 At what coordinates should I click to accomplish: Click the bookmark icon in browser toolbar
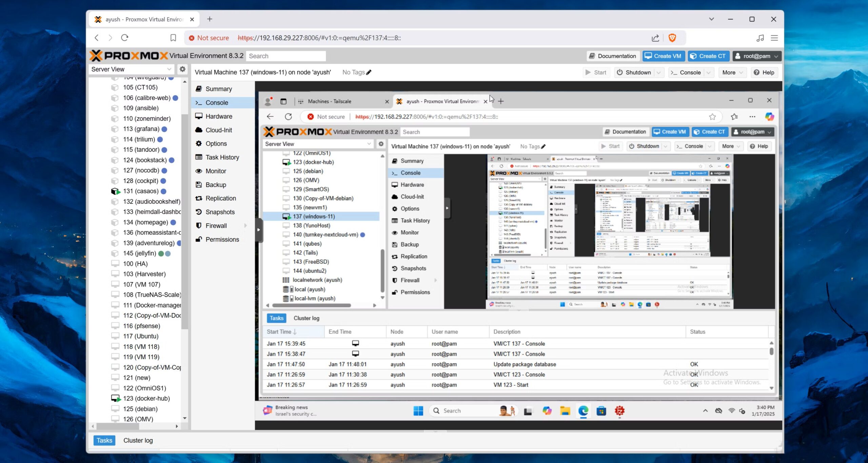[x=173, y=38]
